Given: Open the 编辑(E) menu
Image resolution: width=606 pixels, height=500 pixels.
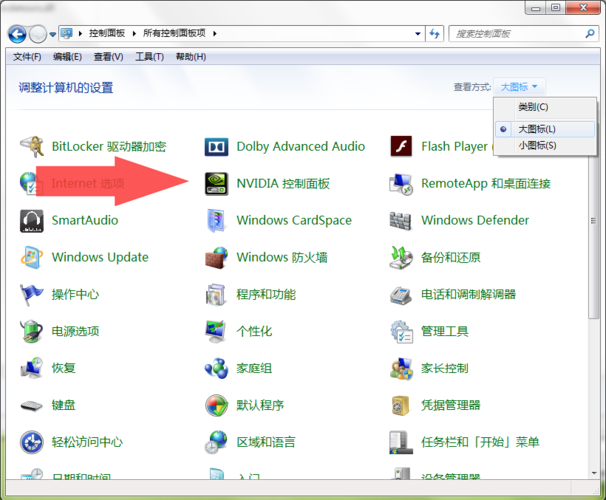Looking at the screenshot, I should (x=67, y=57).
